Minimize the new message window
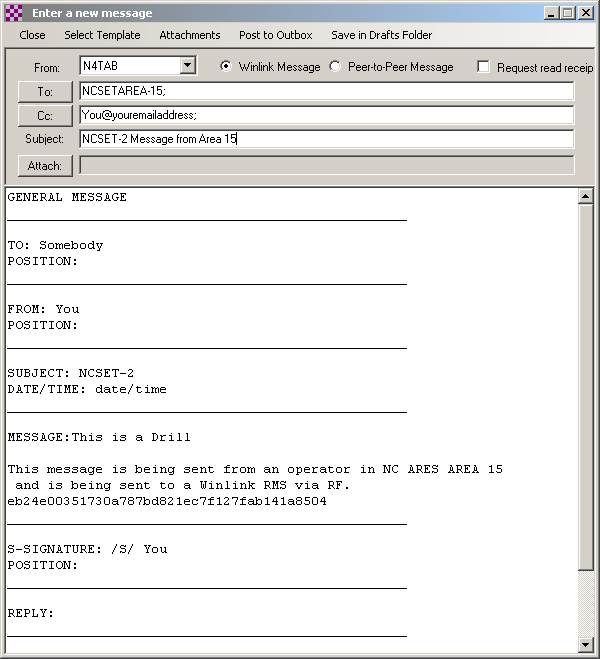 (550, 13)
